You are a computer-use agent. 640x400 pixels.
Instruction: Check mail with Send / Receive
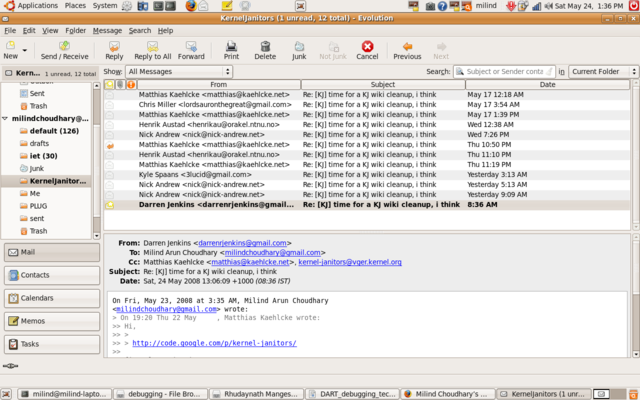tap(64, 50)
